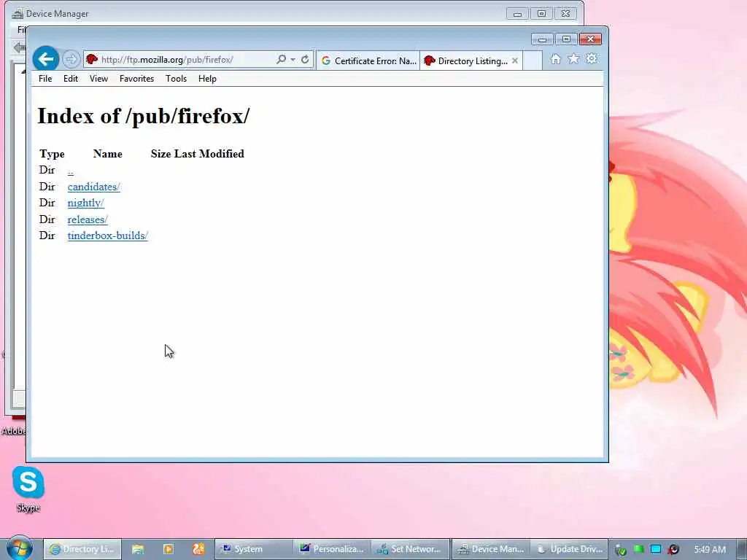Minimize the Internet Explorer window
The width and height of the screenshot is (747, 560).
click(x=542, y=39)
